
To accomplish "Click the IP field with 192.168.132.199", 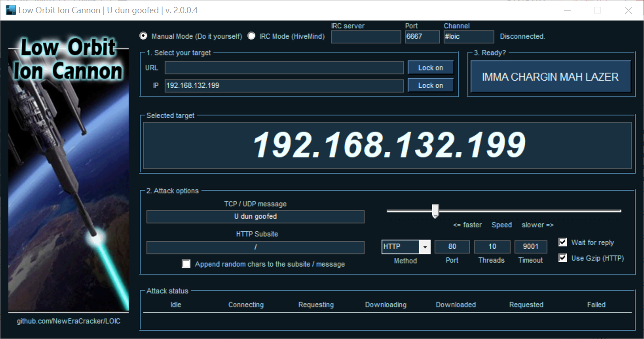I will coord(284,86).
